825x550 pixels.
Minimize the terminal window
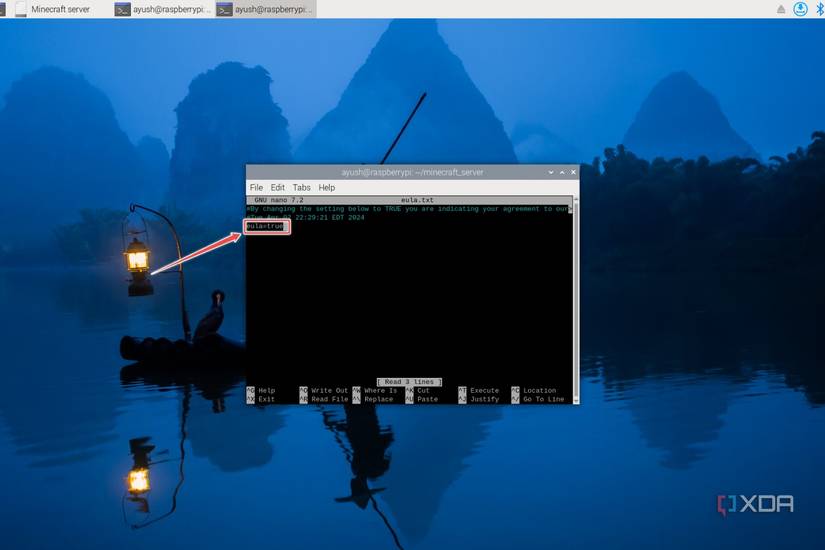click(551, 172)
